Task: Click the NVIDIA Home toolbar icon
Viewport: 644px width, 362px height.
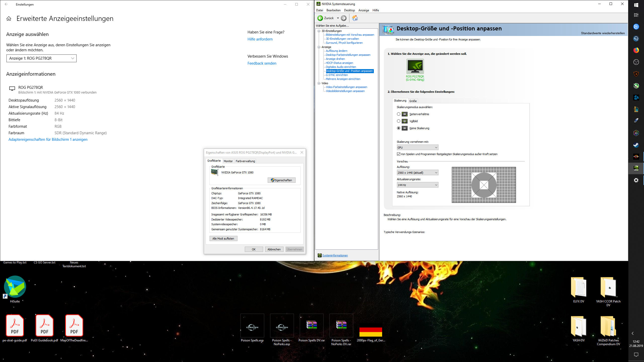Action: point(355,18)
